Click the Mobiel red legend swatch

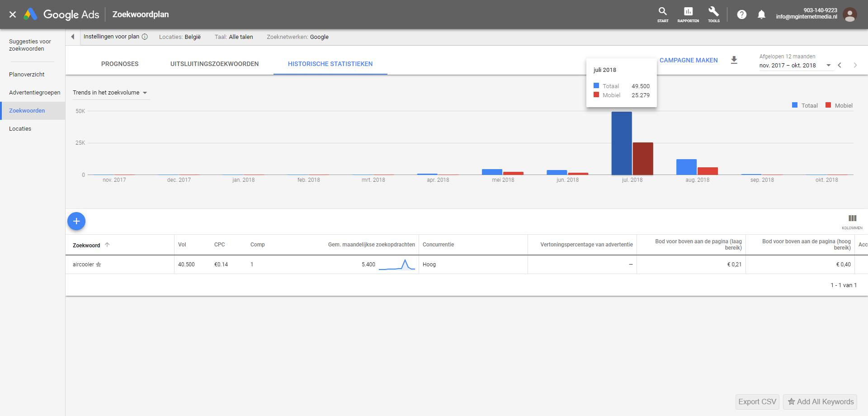tap(828, 105)
